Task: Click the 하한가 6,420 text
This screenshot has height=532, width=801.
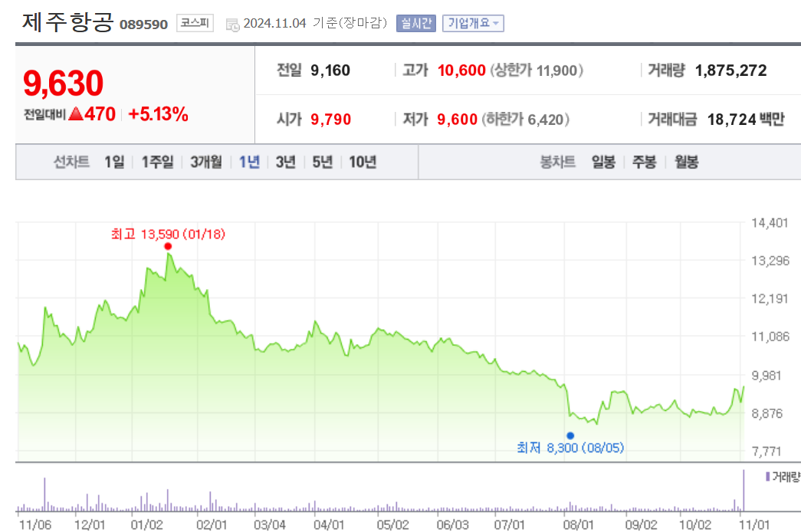Action: click(x=525, y=120)
